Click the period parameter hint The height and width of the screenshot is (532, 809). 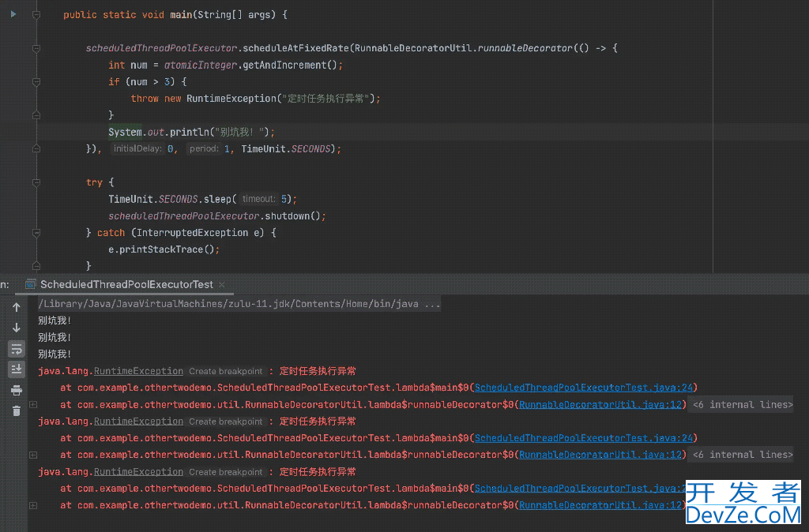(x=204, y=148)
